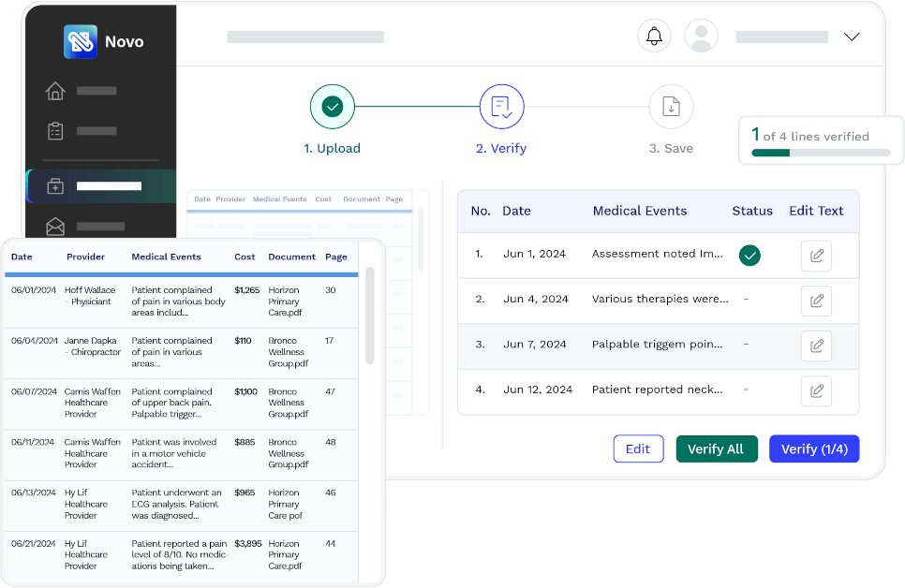Click the Novo logo icon

pyautogui.click(x=81, y=41)
